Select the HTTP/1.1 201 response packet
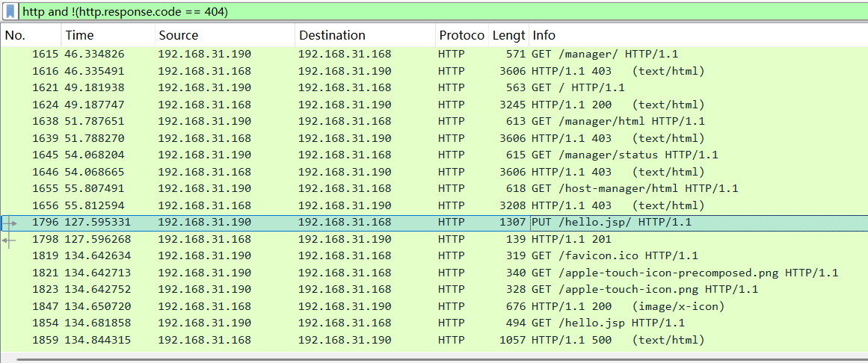The height and width of the screenshot is (363, 868). tap(434, 239)
